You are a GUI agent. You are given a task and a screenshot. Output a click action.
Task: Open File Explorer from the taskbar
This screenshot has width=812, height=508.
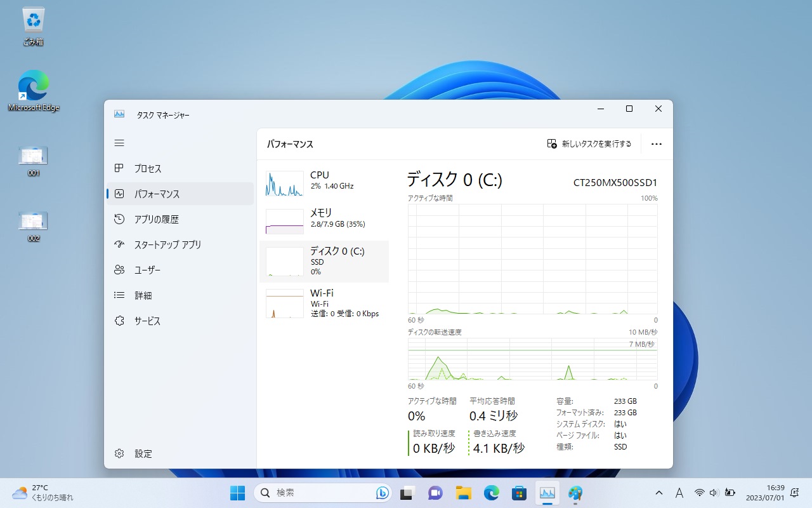coord(463,493)
